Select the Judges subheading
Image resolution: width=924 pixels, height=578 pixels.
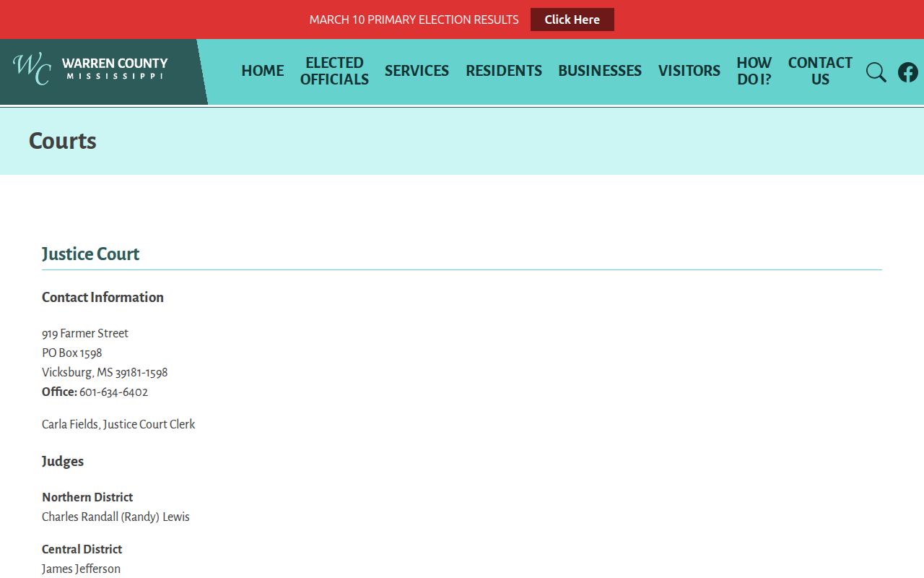(x=63, y=461)
